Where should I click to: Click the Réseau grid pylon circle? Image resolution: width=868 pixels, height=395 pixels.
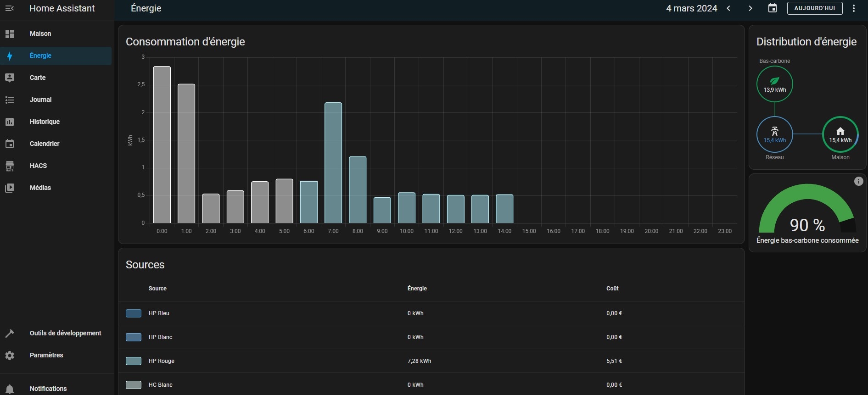coord(774,134)
